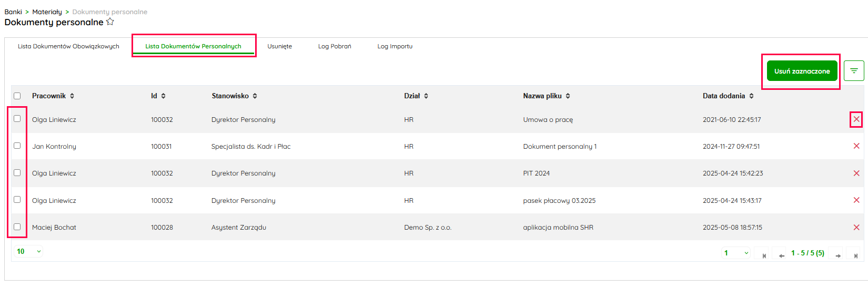Open the filter icon button
Screen dimensions: 868x298
854,70
